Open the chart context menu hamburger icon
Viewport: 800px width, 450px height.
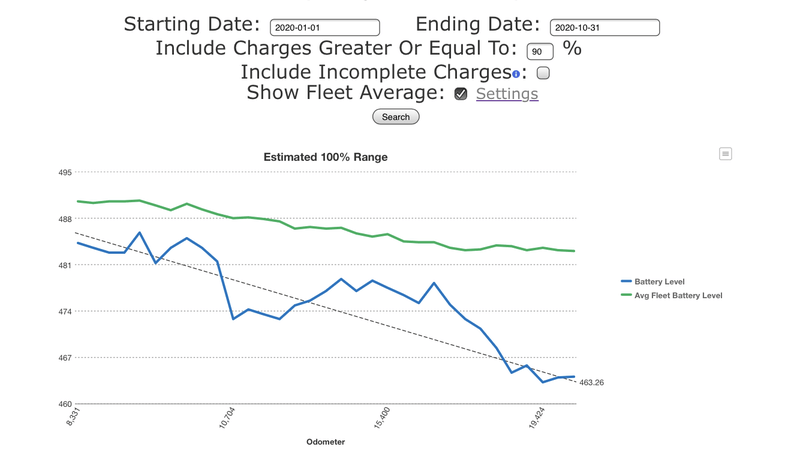725,154
